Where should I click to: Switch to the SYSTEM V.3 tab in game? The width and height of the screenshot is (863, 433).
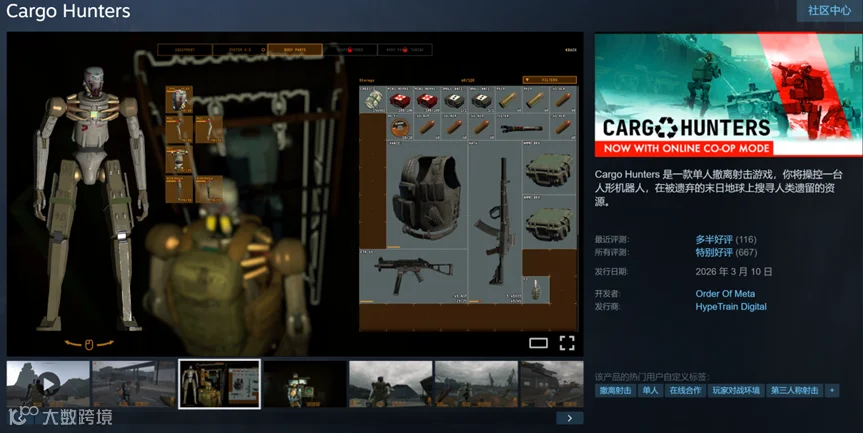pos(240,50)
